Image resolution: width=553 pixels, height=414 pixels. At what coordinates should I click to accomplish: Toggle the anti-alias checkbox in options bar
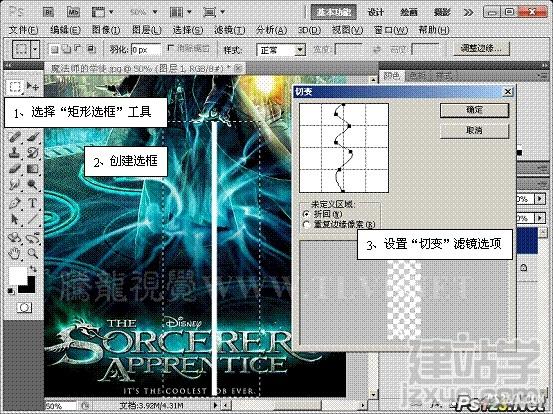coord(171,48)
